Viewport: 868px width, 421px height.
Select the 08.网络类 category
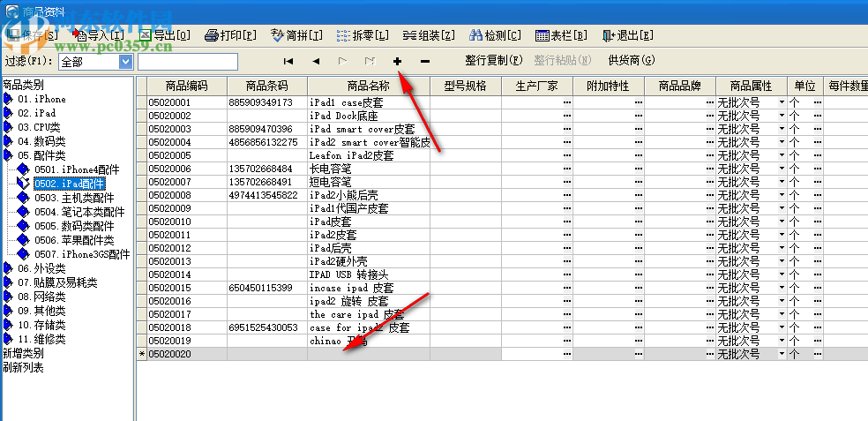(x=41, y=297)
